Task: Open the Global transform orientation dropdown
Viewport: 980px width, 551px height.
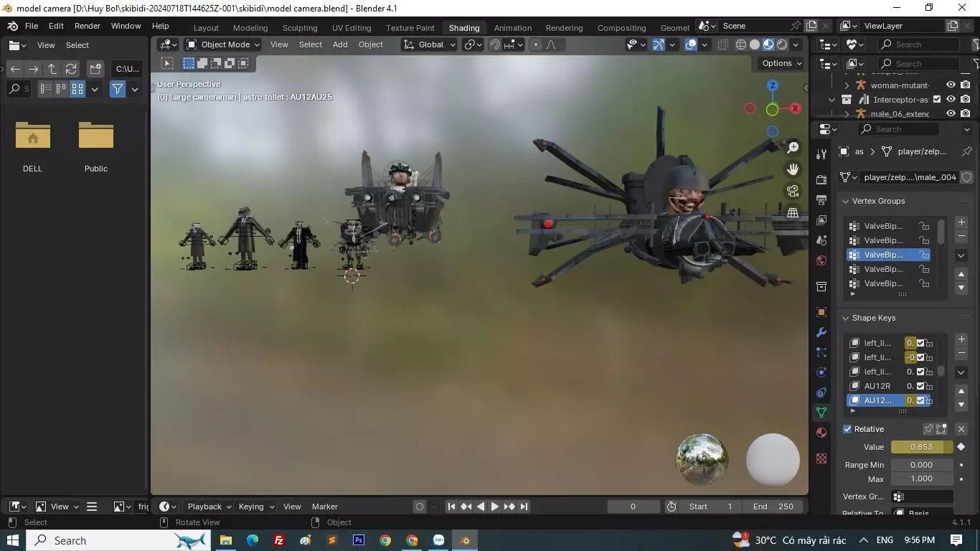Action: pyautogui.click(x=430, y=44)
